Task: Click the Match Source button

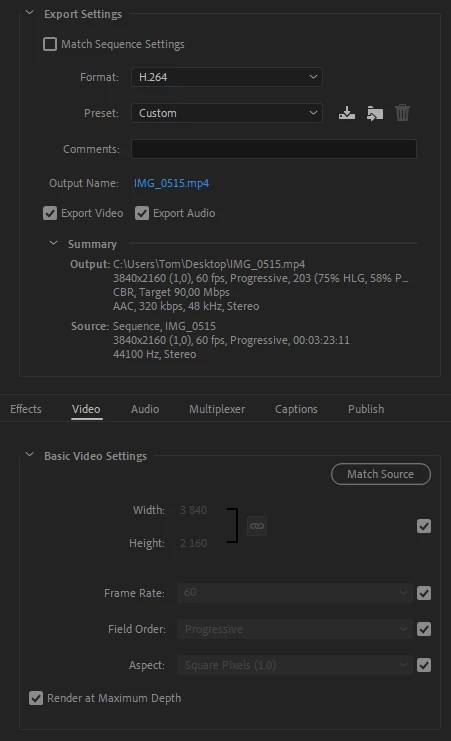Action: [381, 474]
